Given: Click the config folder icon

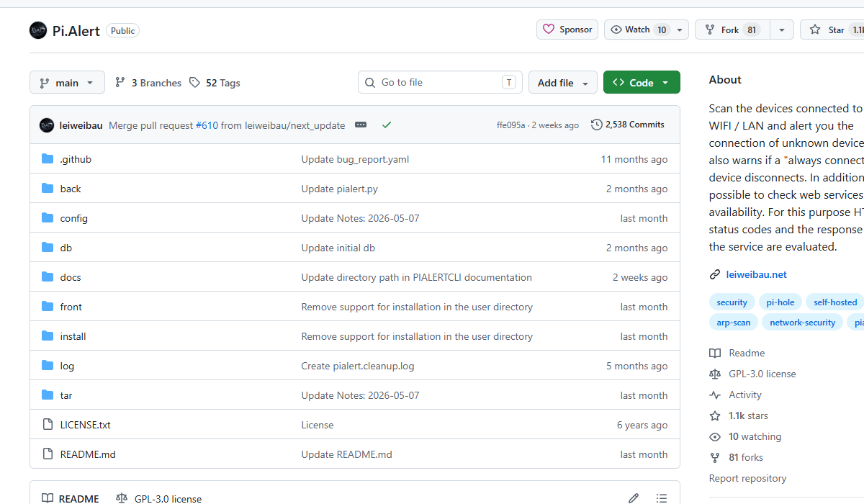Looking at the screenshot, I should click(x=48, y=218).
